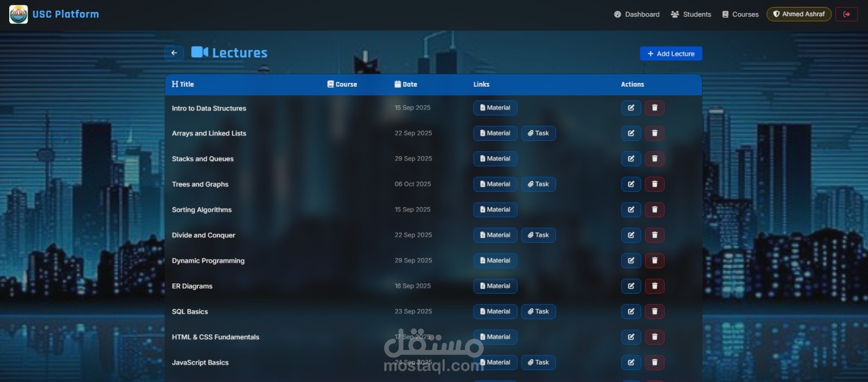Image resolution: width=868 pixels, height=382 pixels.
Task: Open Task for Arrays and Linked Lists
Action: [539, 133]
